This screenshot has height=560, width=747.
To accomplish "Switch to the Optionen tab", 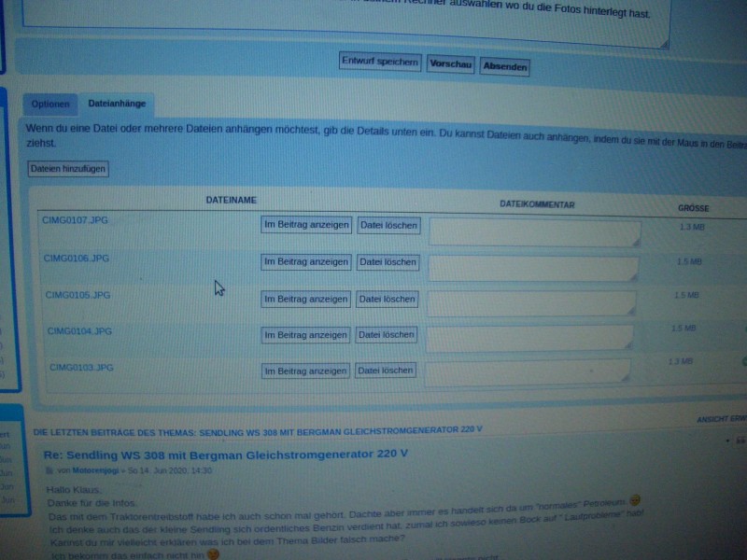I will (49, 105).
